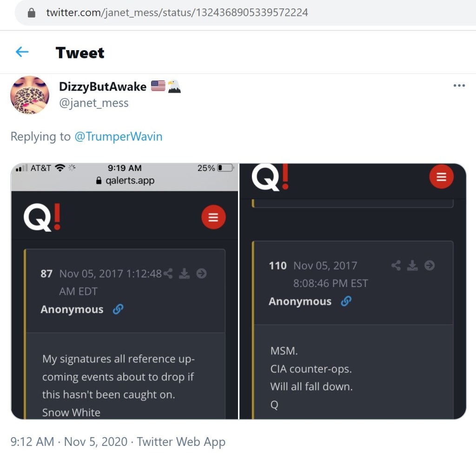Click the Twitter Web App source label

tap(181, 441)
